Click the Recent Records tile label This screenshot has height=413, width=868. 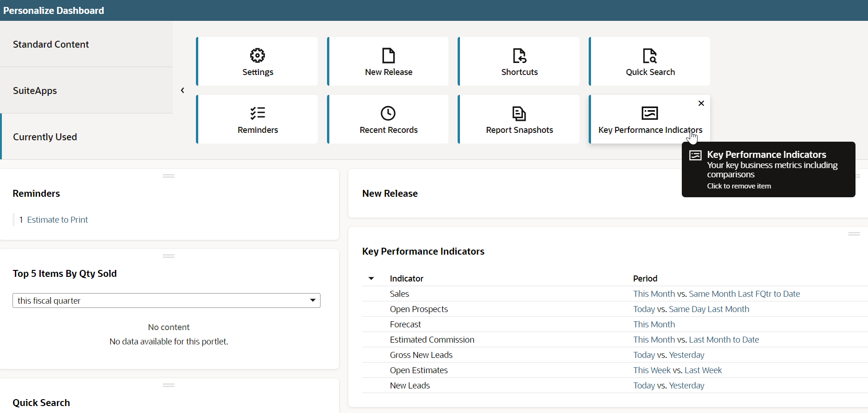click(389, 130)
